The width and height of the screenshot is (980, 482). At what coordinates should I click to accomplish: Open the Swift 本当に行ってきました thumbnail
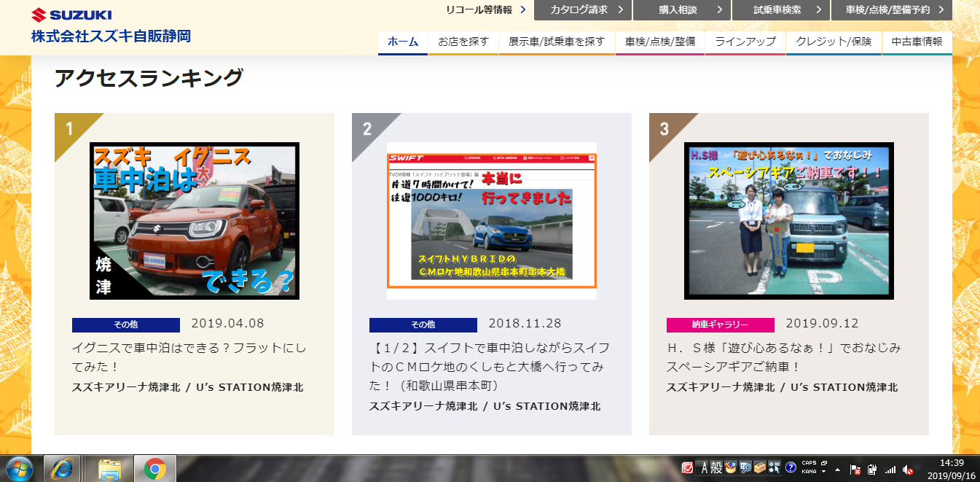492,221
